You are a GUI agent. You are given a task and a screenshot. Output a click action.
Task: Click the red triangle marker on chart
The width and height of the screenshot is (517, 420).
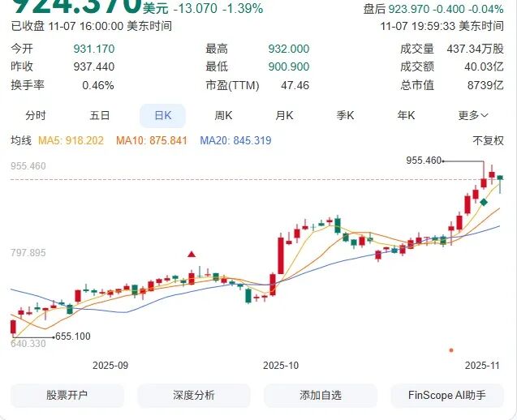[192, 255]
